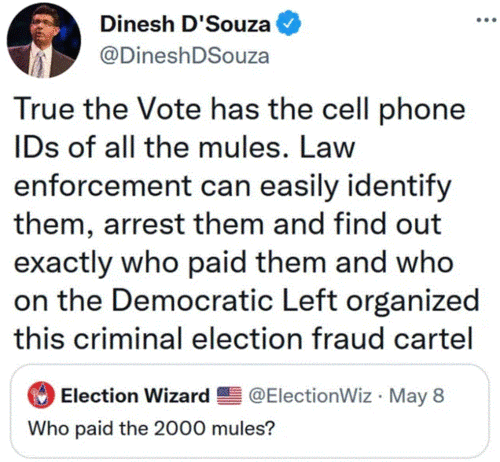Screen dimensions: 500x462
Task: Click the blue verified checkmark badge
Action: pyautogui.click(x=289, y=23)
